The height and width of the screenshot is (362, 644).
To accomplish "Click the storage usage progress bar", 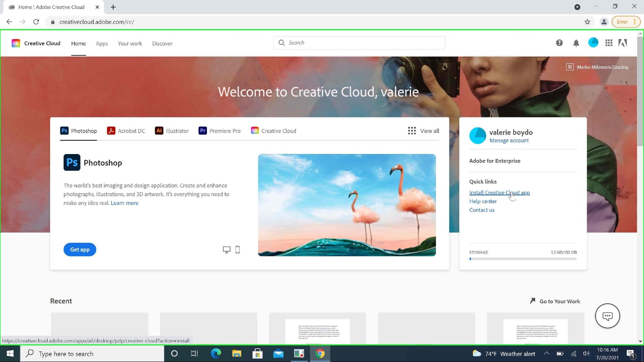I will [x=523, y=259].
